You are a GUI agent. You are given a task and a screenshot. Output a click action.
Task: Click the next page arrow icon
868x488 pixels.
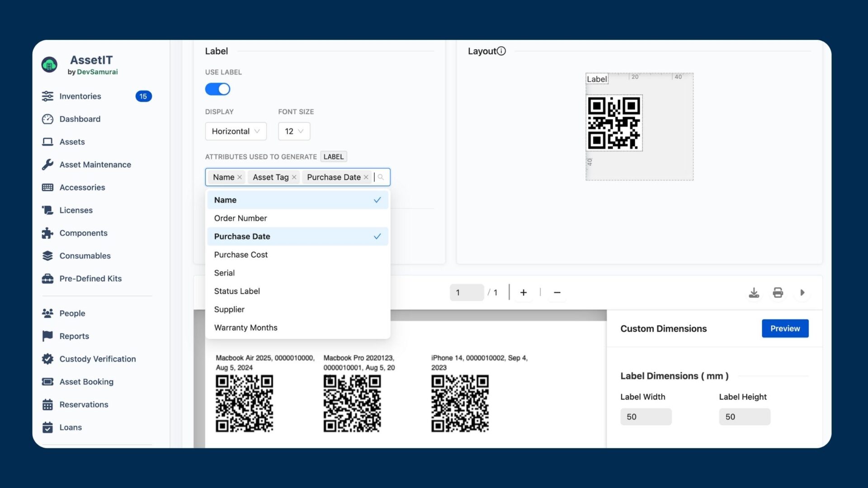pos(802,293)
